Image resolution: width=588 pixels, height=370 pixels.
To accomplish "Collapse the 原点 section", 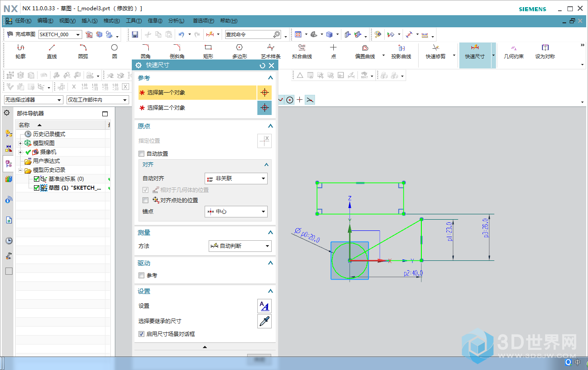I will click(270, 126).
